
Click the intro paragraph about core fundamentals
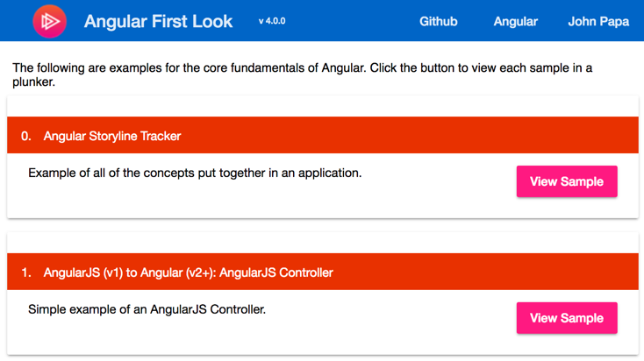tap(303, 74)
